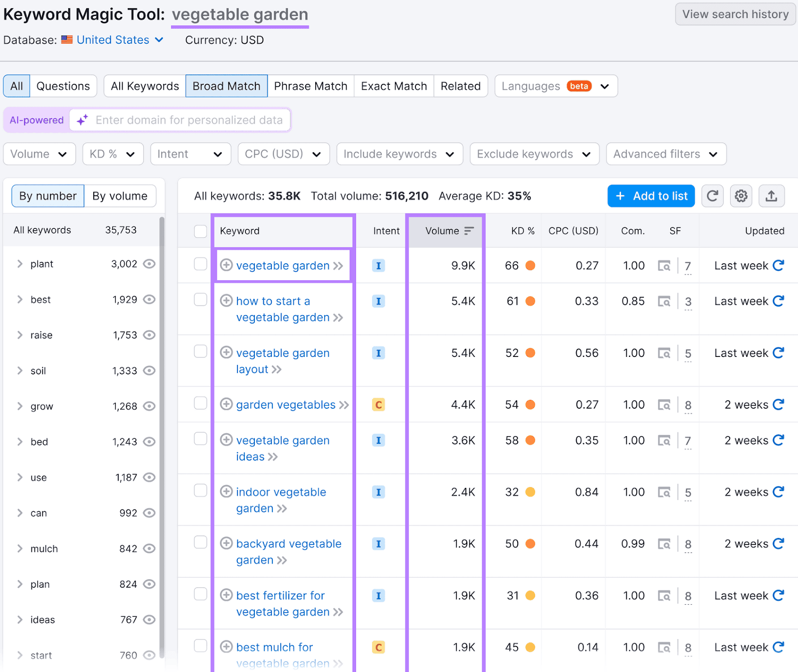Switch to the Phrase Match tab
The width and height of the screenshot is (798, 672).
click(311, 86)
